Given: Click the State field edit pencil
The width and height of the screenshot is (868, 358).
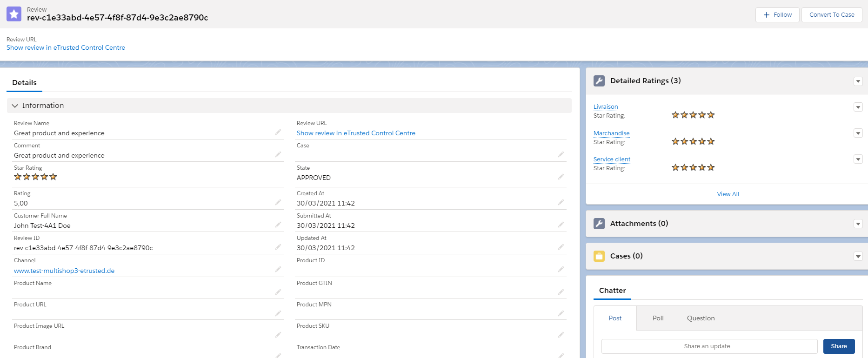Looking at the screenshot, I should pyautogui.click(x=561, y=177).
